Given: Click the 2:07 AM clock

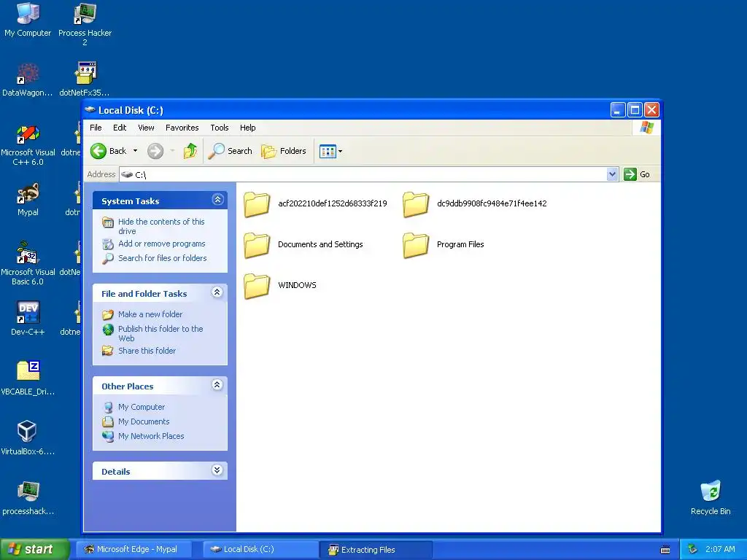Looking at the screenshot, I should click(720, 550).
